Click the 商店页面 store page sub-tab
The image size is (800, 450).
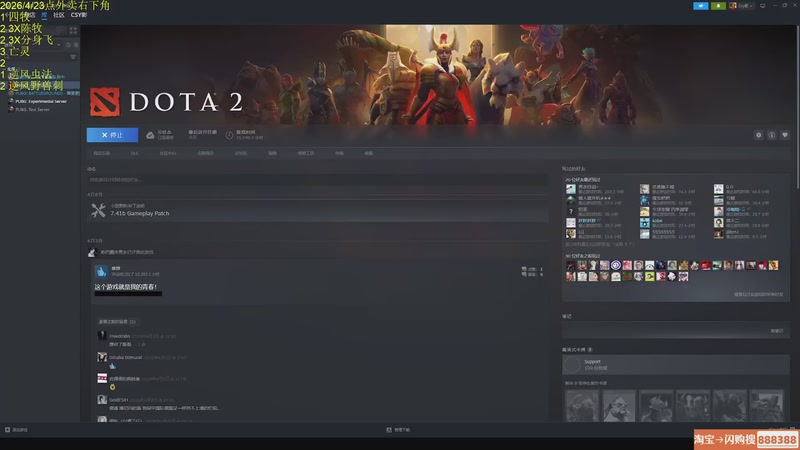[x=102, y=153]
